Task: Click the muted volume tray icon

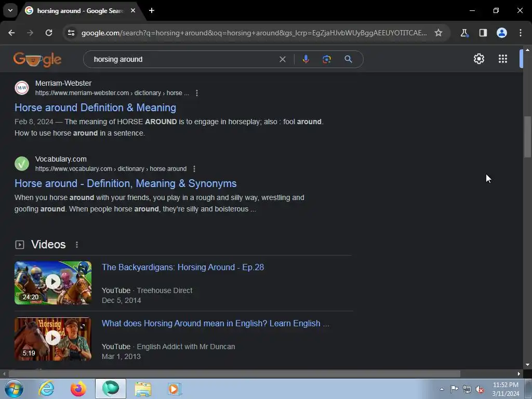Action: [x=480, y=389]
